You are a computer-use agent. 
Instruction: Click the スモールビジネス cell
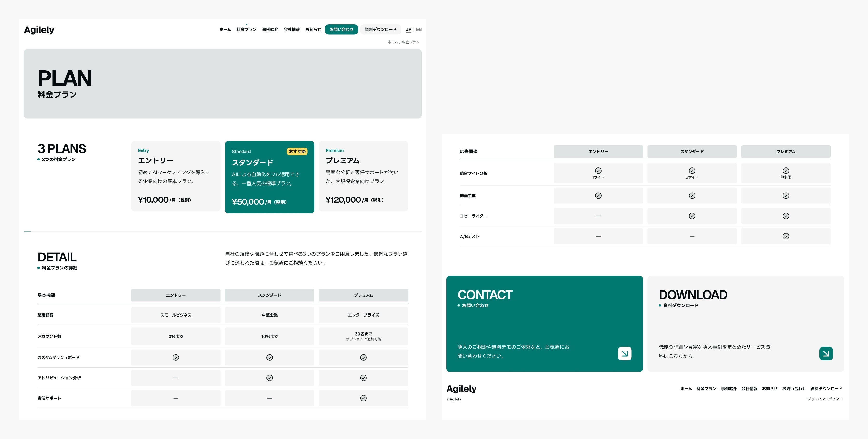click(176, 315)
